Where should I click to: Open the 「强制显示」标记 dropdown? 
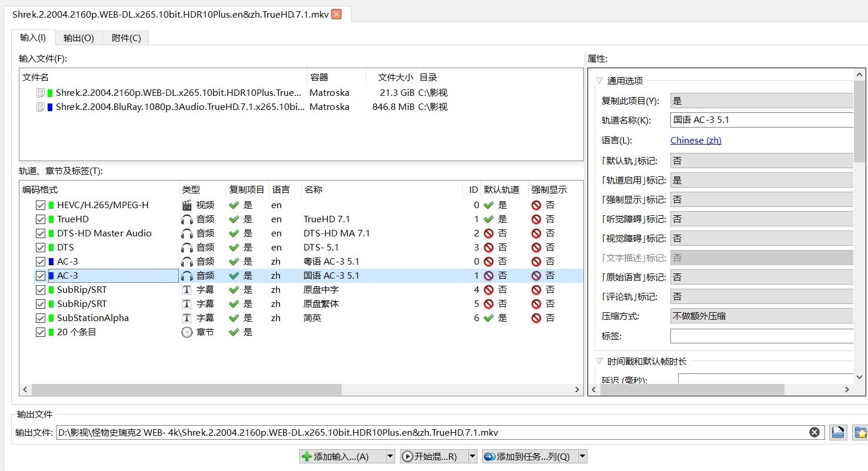pos(762,200)
